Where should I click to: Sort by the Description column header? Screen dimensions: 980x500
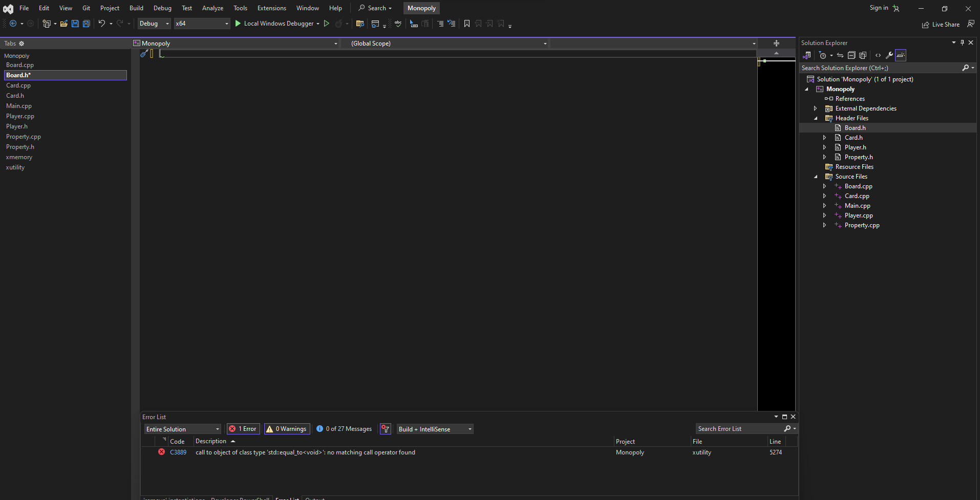click(211, 441)
